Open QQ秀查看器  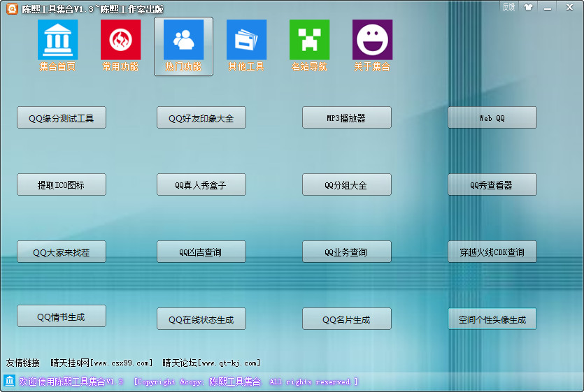[492, 185]
